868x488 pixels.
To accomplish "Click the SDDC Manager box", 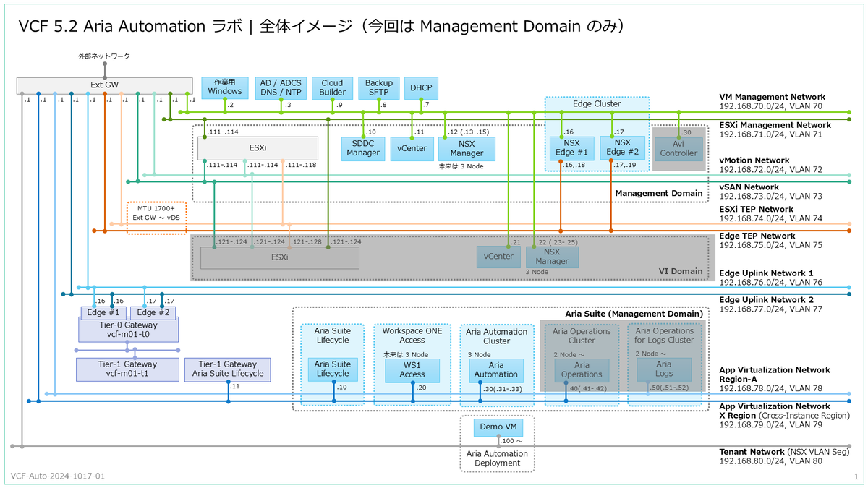I will [x=362, y=148].
